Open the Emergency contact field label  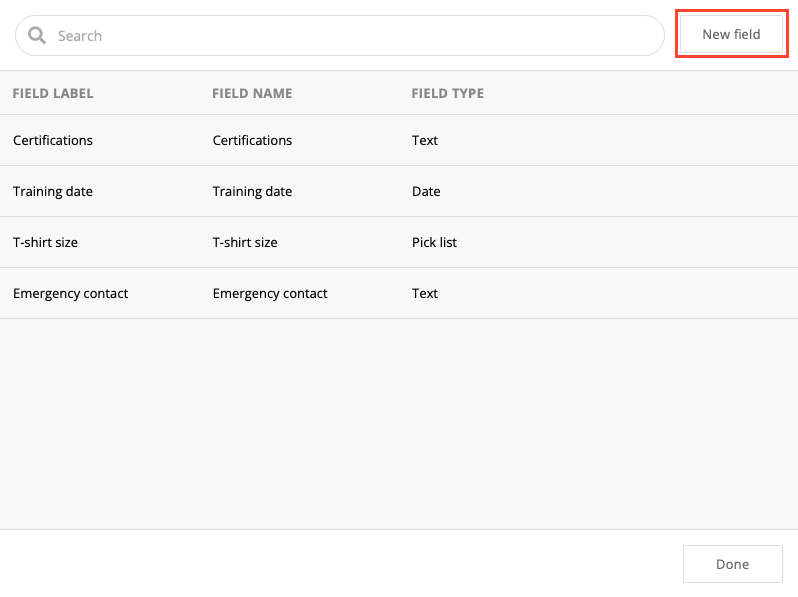(70, 293)
